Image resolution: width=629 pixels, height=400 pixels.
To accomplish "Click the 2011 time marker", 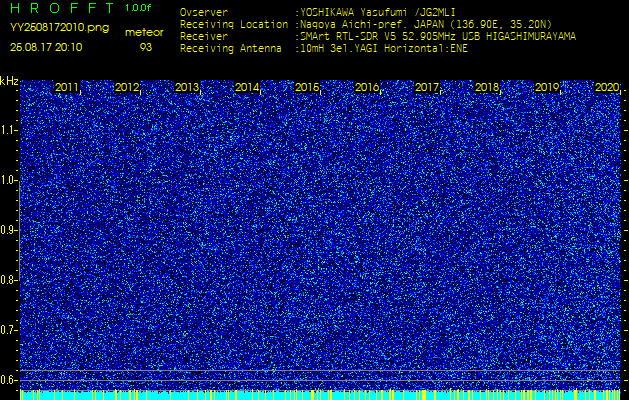I will [x=67, y=87].
